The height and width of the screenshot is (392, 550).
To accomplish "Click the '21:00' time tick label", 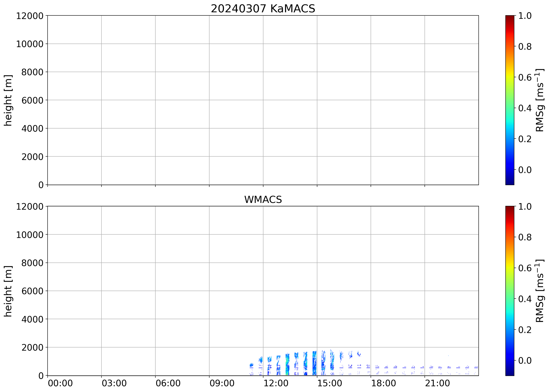I will coord(437,383).
